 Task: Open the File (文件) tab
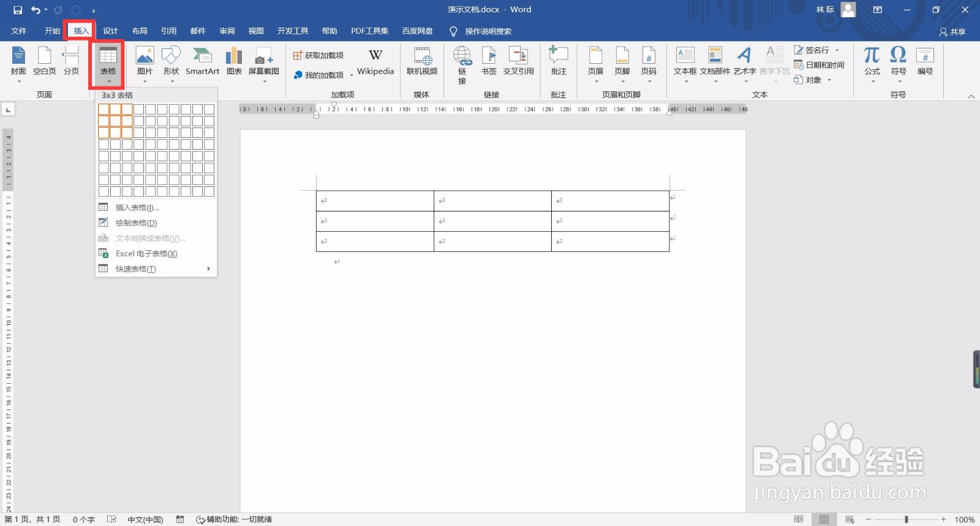(x=19, y=31)
